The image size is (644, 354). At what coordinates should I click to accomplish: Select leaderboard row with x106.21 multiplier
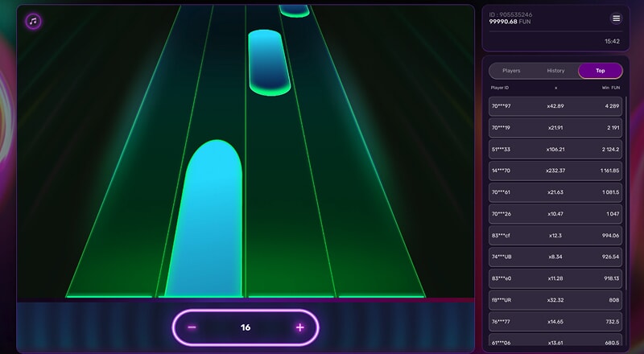pyautogui.click(x=555, y=149)
